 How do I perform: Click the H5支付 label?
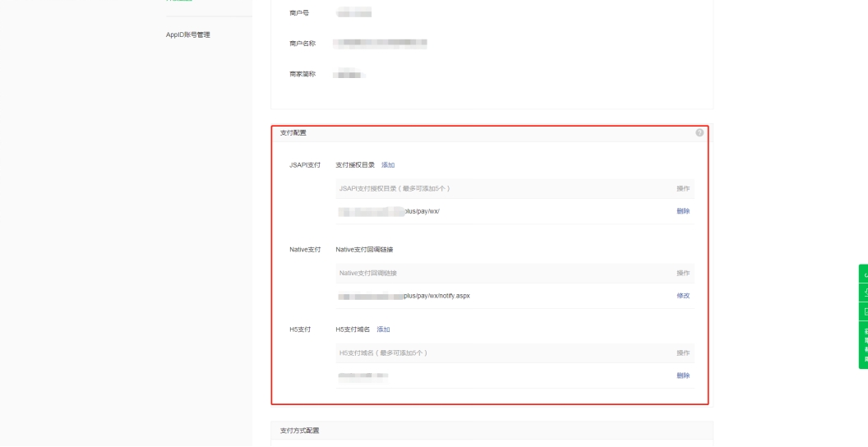click(300, 329)
